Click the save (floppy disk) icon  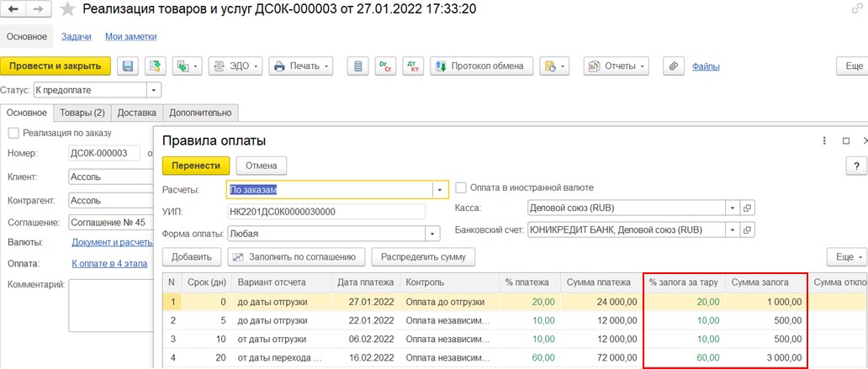click(128, 66)
